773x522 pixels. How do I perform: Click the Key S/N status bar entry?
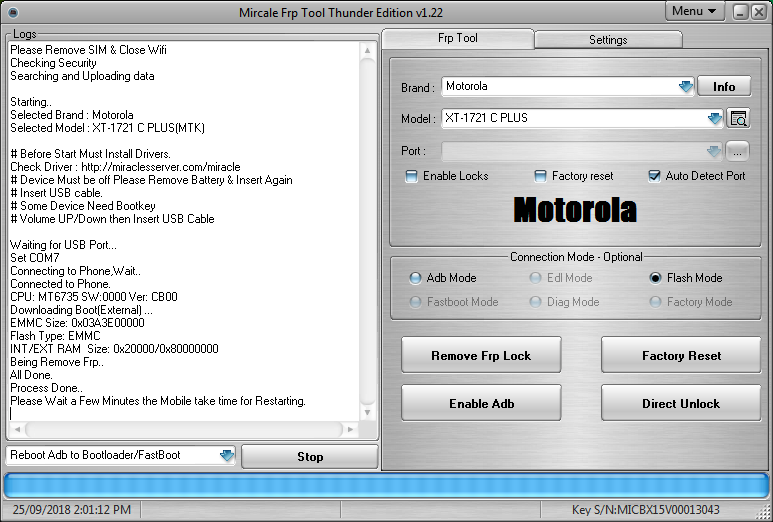point(645,510)
